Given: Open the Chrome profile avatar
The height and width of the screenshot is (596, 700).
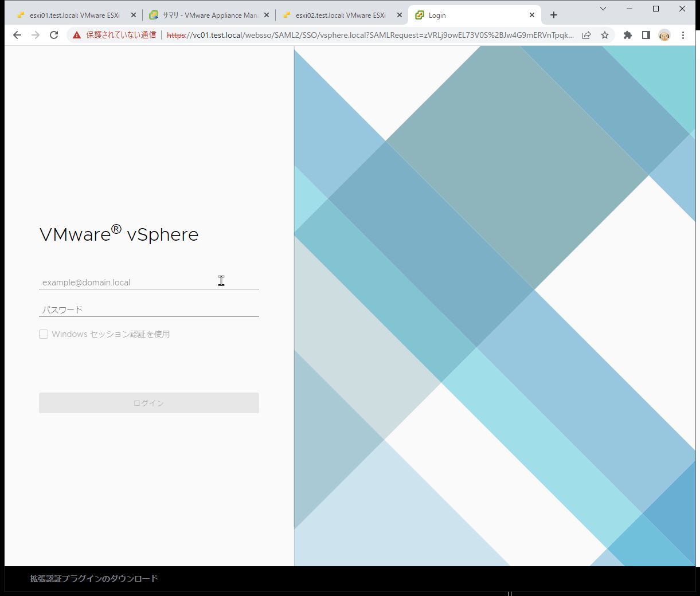Looking at the screenshot, I should point(664,35).
